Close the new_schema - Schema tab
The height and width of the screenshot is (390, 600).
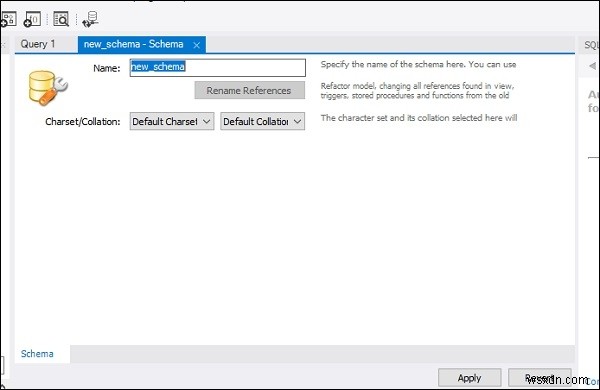197,45
